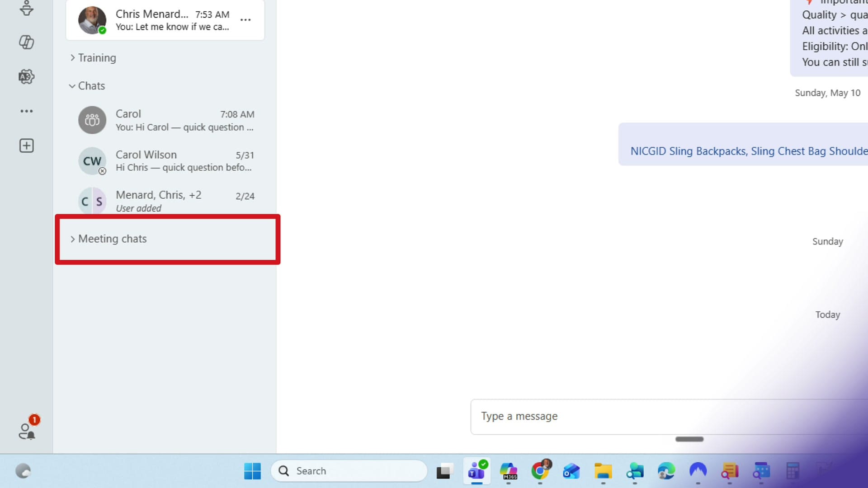Image resolution: width=868 pixels, height=488 pixels.
Task: Click the CW avatar for Carol Wilson
Action: coord(92,161)
